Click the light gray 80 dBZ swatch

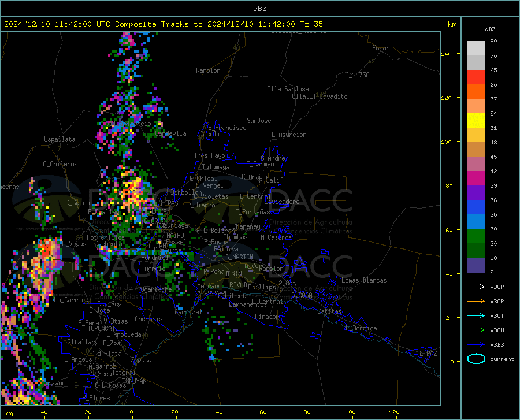click(x=476, y=49)
